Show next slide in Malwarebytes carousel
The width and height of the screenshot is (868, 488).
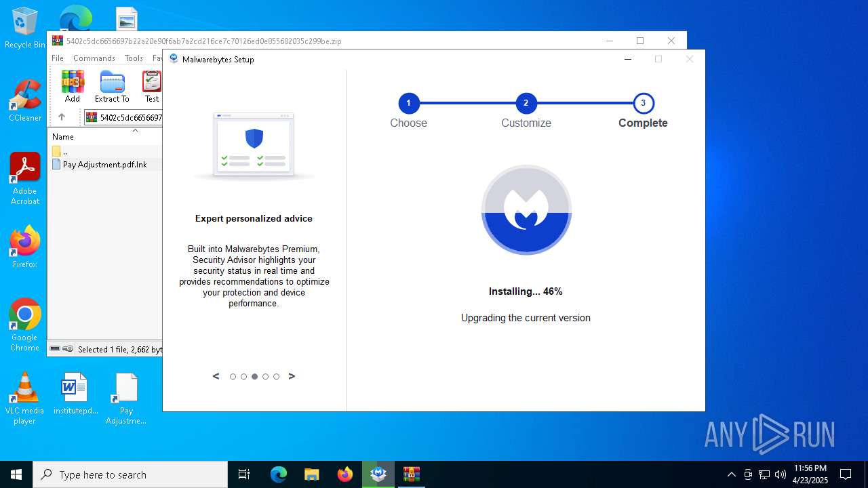tap(292, 376)
